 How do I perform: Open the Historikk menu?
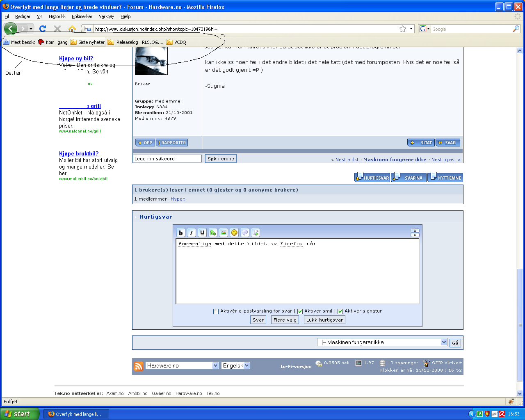click(x=57, y=16)
